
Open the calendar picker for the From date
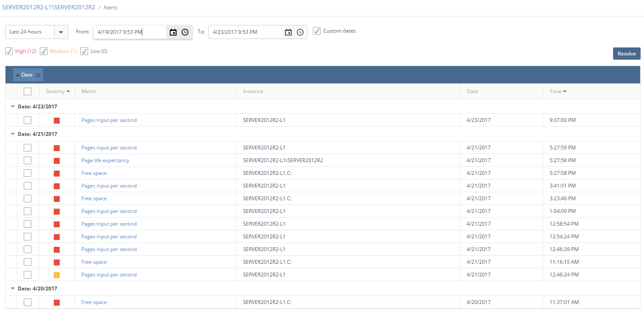[x=173, y=32]
